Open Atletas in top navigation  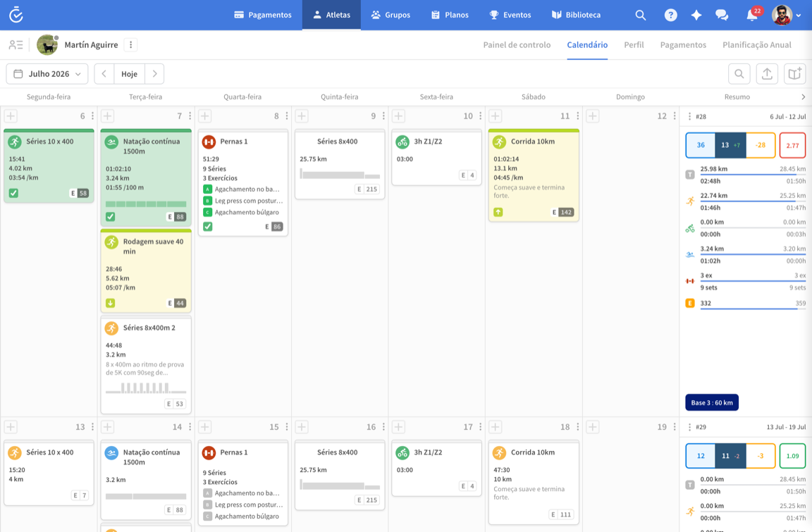point(331,15)
